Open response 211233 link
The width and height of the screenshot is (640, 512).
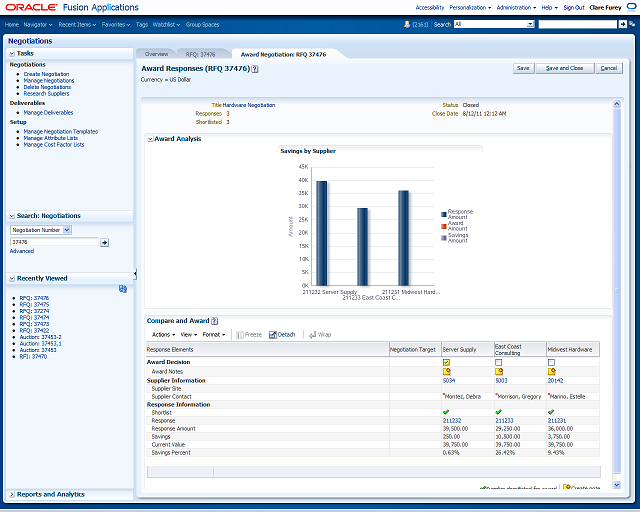click(504, 421)
